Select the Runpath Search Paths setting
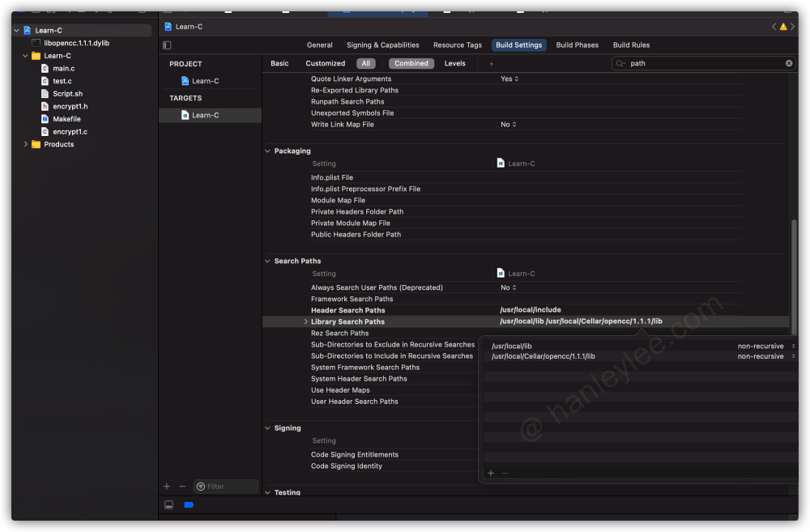 pyautogui.click(x=347, y=102)
